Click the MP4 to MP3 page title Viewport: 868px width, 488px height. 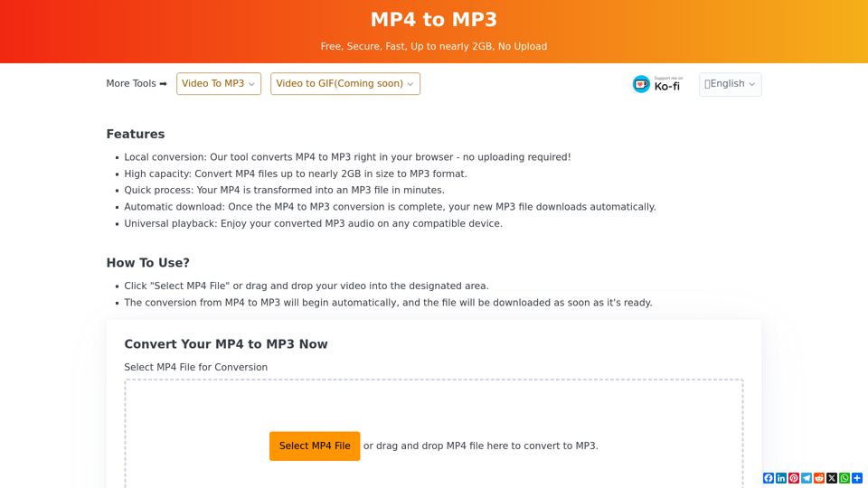point(434,20)
